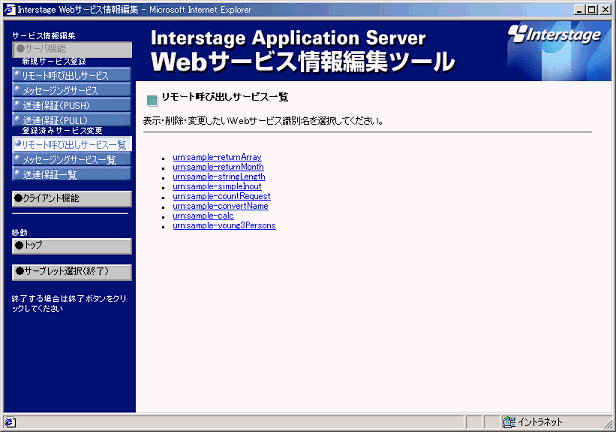Screen dimensions: 616x432
Task: Click the サーバ機能 button in sidebar
Action: 72,49
